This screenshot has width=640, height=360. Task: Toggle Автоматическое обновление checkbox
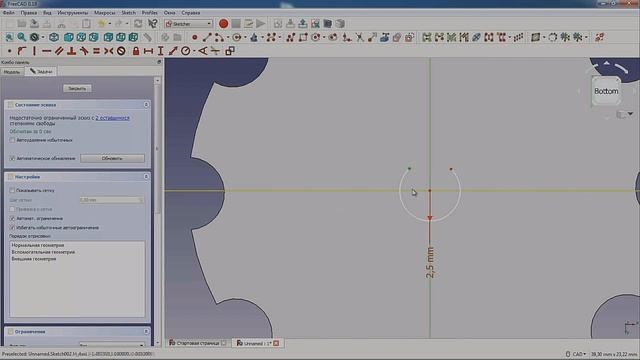[12, 158]
